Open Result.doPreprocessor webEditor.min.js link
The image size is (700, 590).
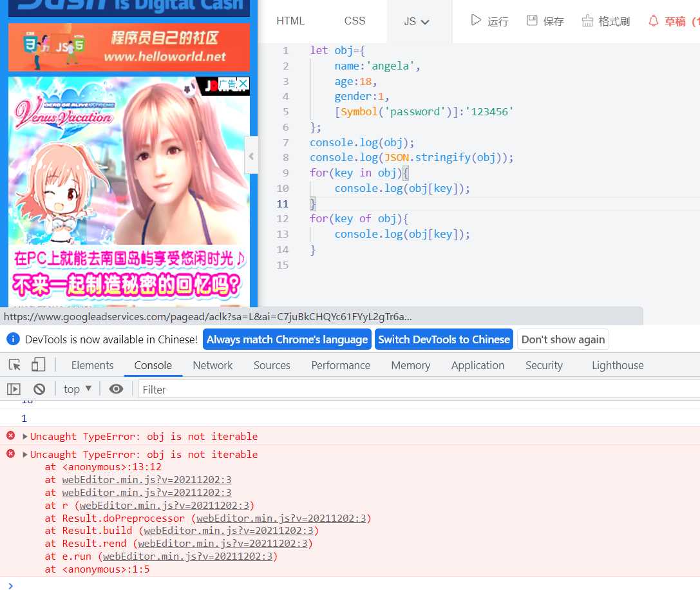point(281,518)
